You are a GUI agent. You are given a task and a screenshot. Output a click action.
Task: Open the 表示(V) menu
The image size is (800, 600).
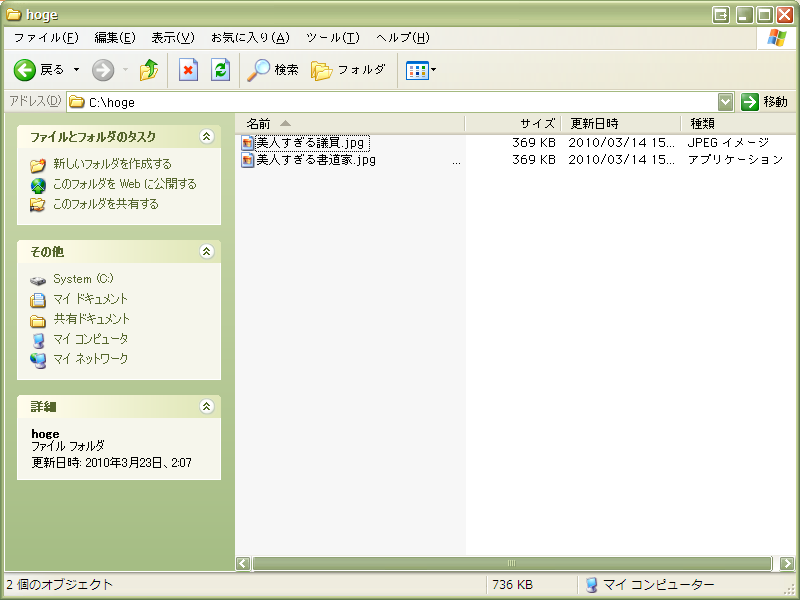coord(173,38)
